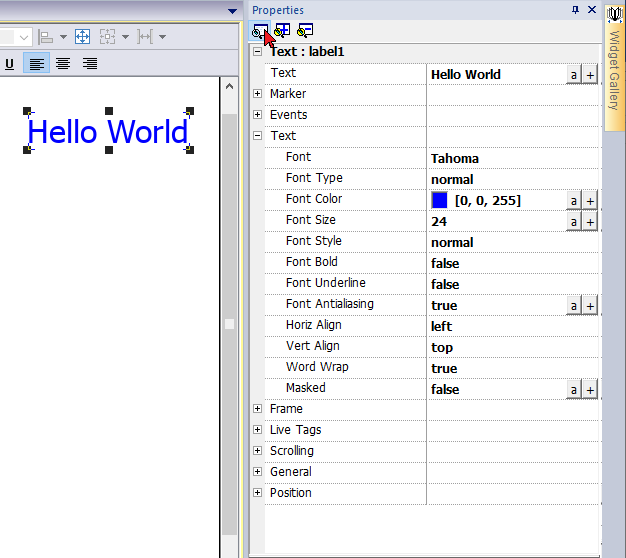Click the blue fit-to-size arrows toolbar icon
The height and width of the screenshot is (558, 626).
coord(83,36)
